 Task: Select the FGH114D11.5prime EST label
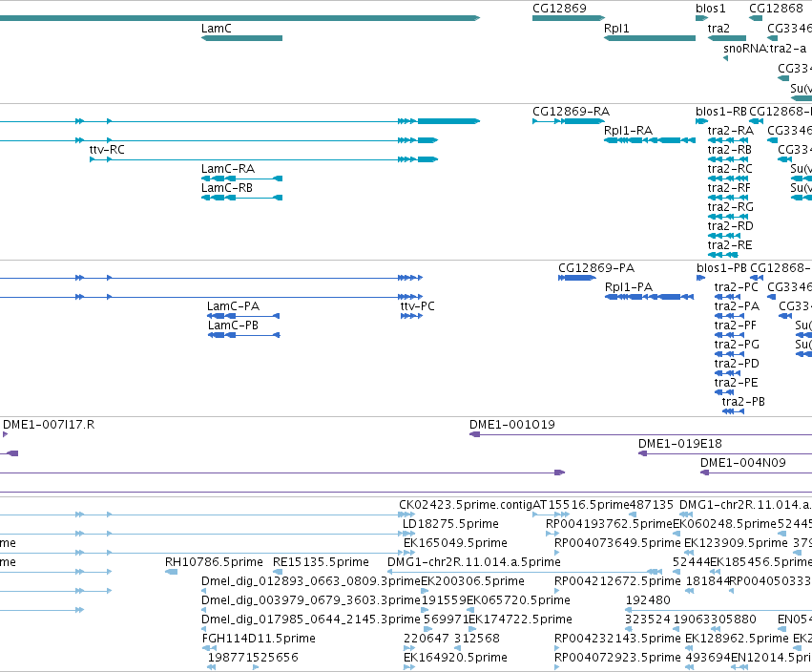[x=259, y=640]
